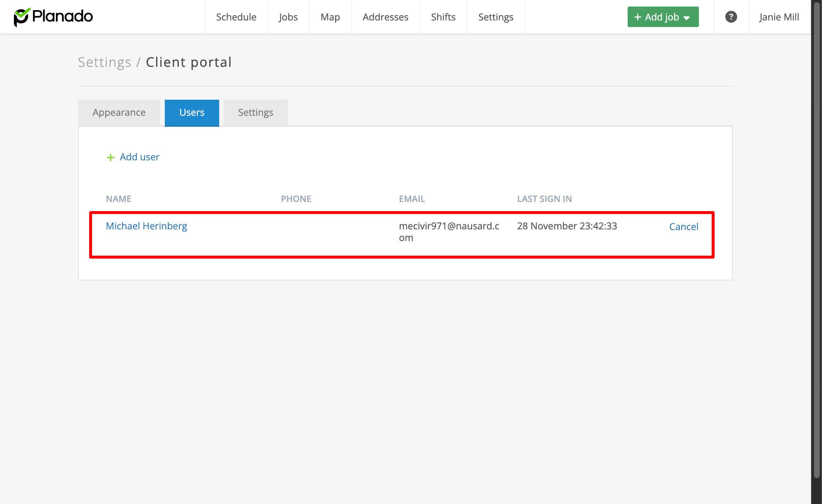Viewport: 822px width, 504px height.
Task: Select the Users tab
Action: [x=191, y=112]
